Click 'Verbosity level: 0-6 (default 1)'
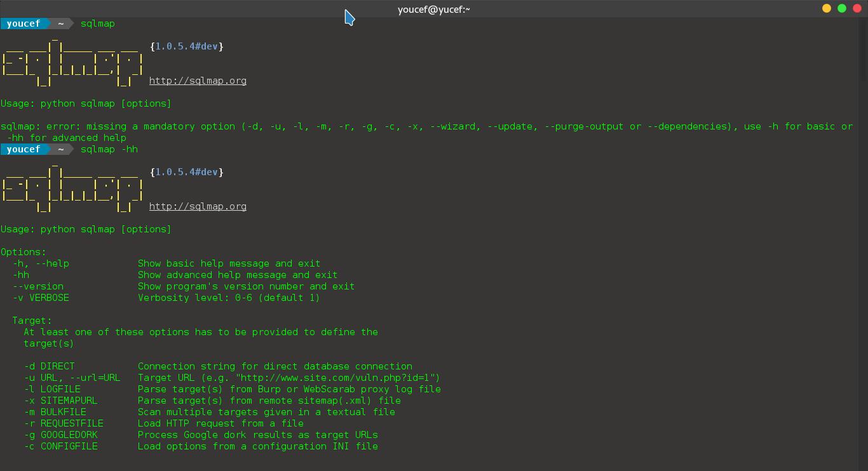Screen dimensions: 868x471 tap(229, 298)
